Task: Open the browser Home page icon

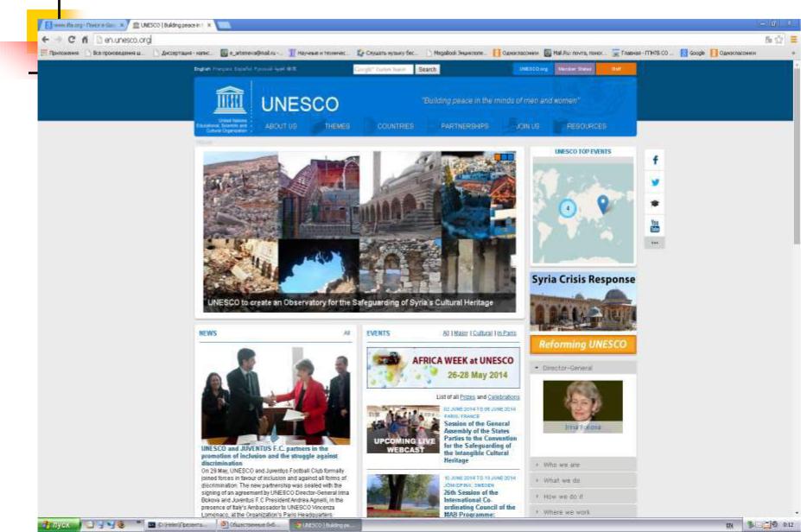Action: [85, 40]
